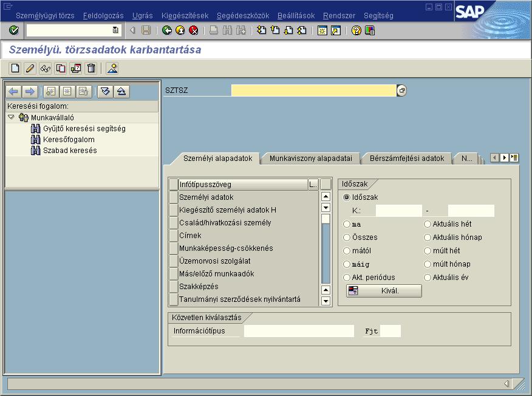Click the blue right arrow in search panel
532x396 pixels.
coord(30,91)
